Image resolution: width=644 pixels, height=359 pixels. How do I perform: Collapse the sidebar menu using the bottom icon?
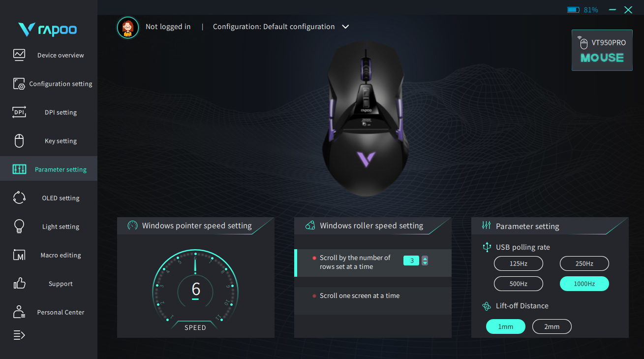(x=19, y=335)
